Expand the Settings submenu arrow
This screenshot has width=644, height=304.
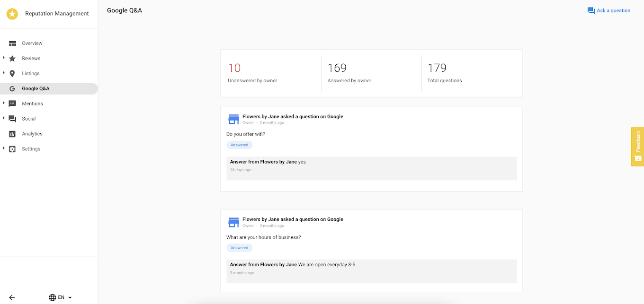point(4,148)
